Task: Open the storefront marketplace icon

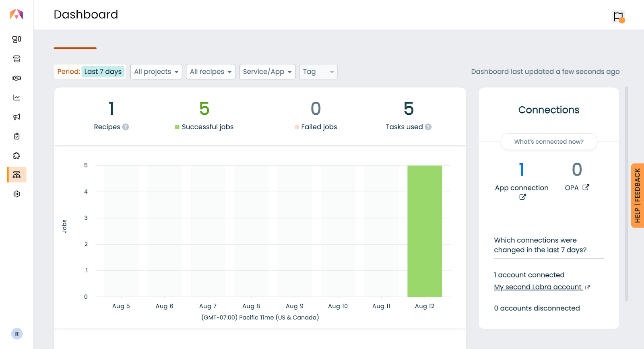Action: (x=17, y=59)
